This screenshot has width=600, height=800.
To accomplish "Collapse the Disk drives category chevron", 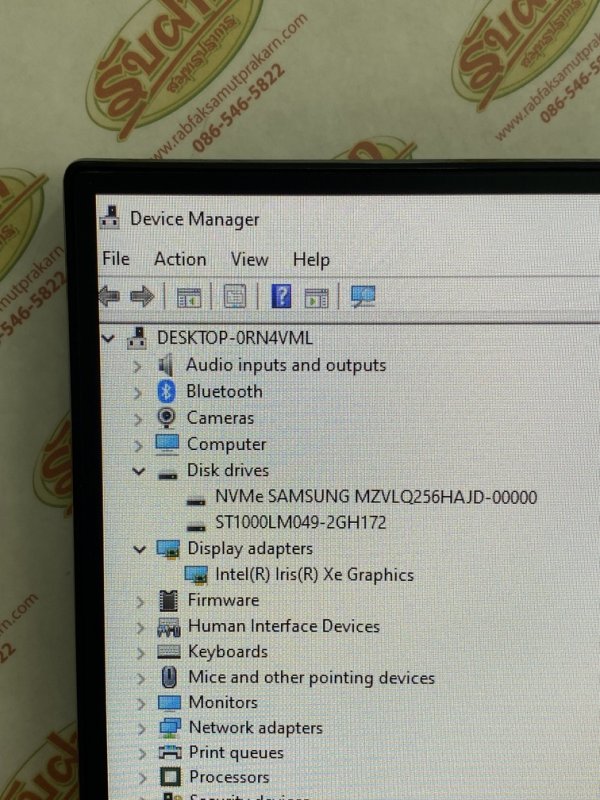I will (138, 471).
